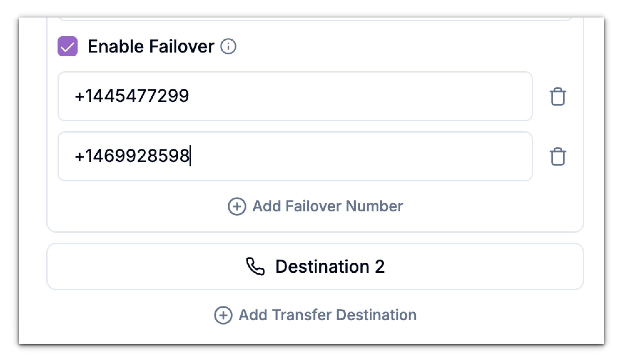
Task: Open the Enable Failover info tooltip
Action: pos(229,47)
